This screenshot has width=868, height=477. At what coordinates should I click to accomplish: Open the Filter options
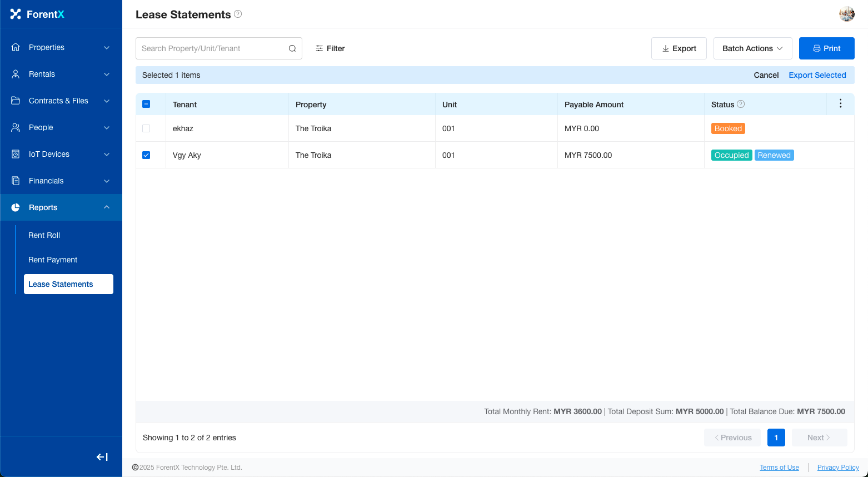click(x=330, y=48)
